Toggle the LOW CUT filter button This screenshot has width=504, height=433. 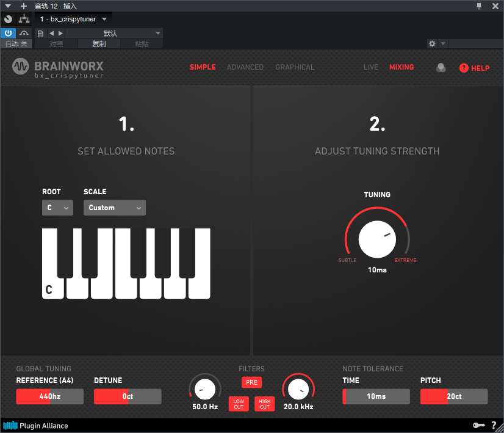239,404
